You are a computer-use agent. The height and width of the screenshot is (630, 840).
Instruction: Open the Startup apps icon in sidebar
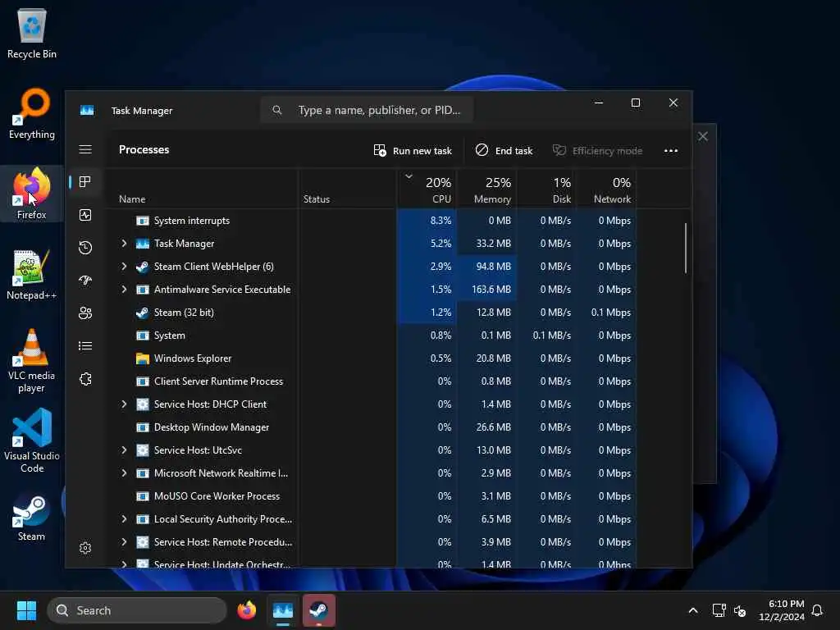pyautogui.click(x=84, y=281)
